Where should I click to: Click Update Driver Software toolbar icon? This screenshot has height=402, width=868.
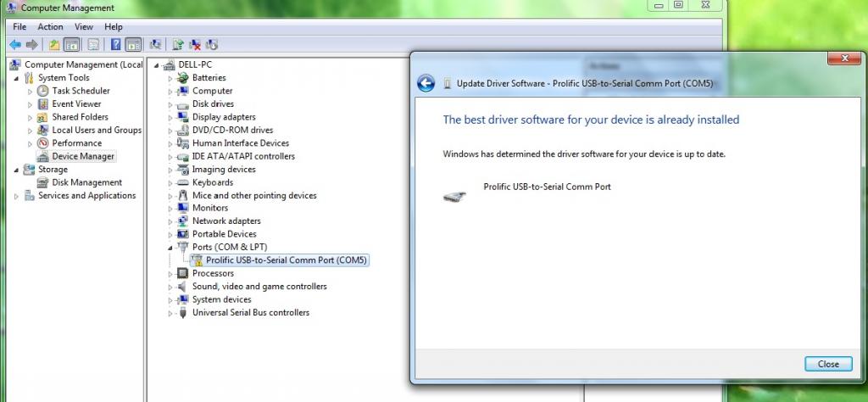[178, 44]
